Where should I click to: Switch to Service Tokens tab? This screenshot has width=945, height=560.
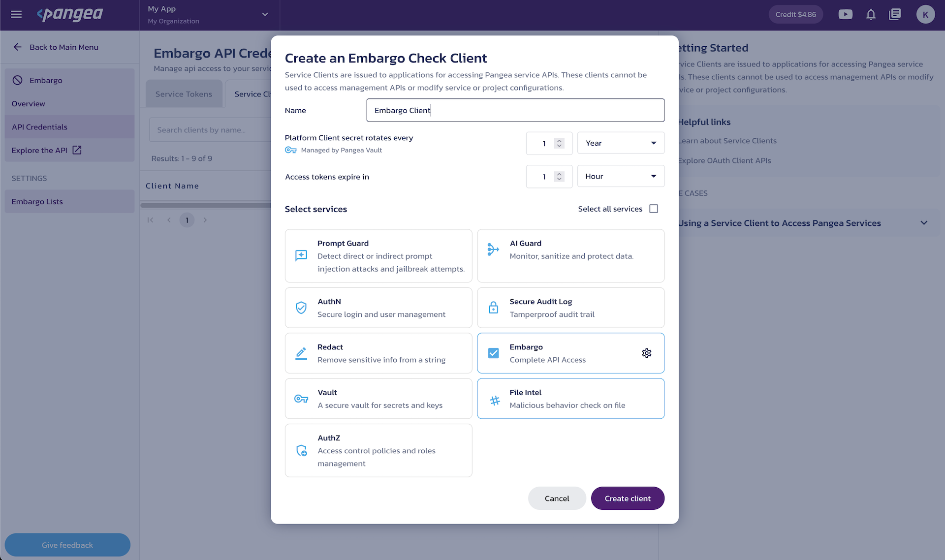184,94
